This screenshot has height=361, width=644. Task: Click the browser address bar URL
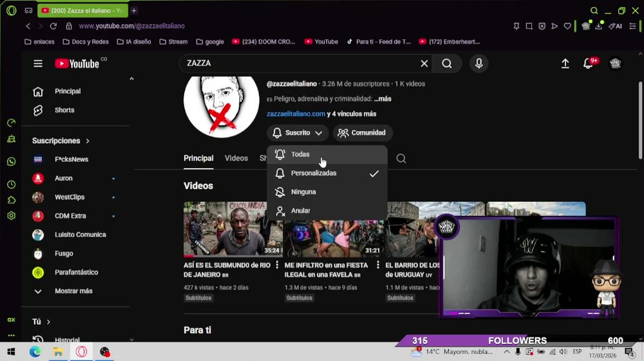pyautogui.click(x=132, y=26)
